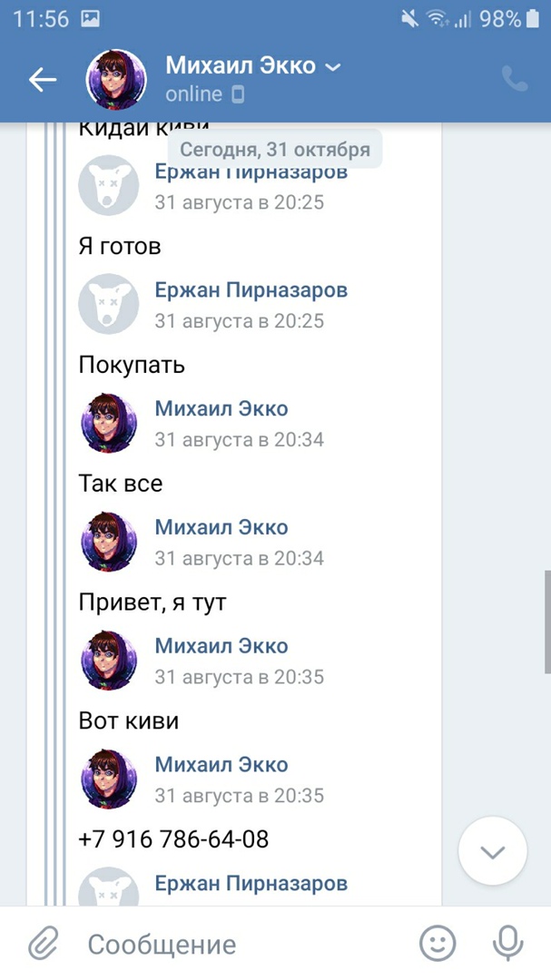Open Михаил Экко header avatar
551x980 pixels.
click(x=116, y=80)
